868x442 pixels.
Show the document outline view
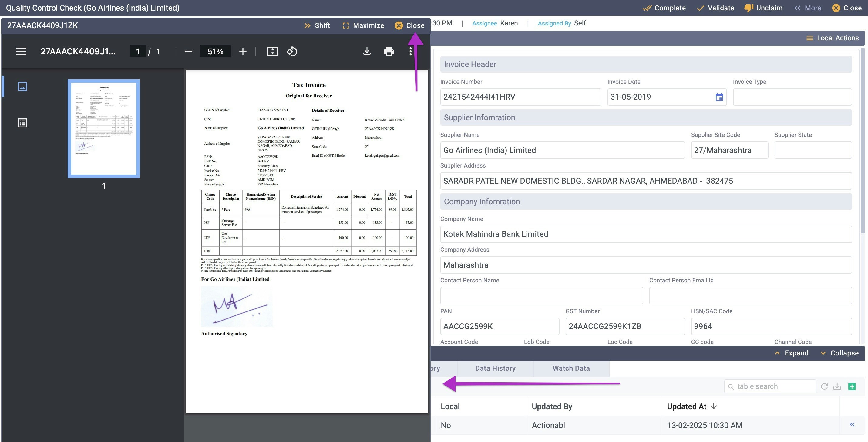click(22, 123)
